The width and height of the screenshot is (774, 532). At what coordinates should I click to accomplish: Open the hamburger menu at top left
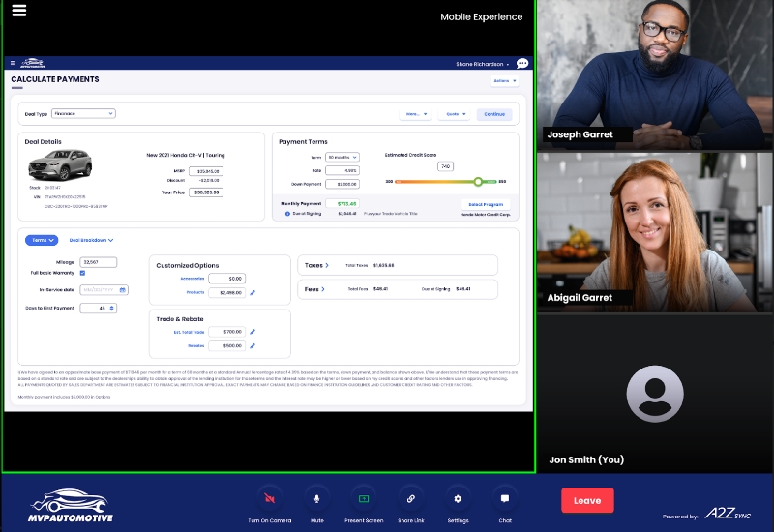click(x=18, y=11)
